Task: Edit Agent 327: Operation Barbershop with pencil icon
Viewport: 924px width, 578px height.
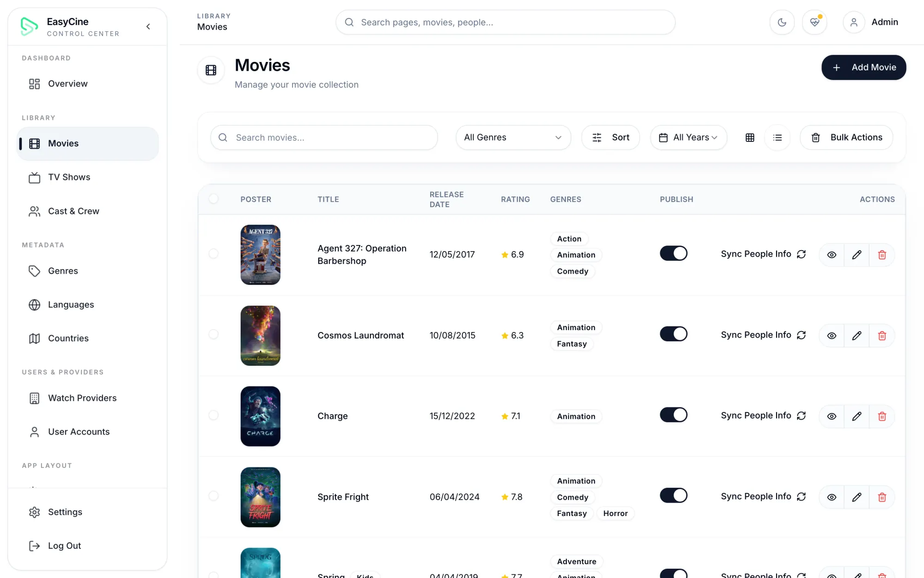Action: (x=857, y=255)
